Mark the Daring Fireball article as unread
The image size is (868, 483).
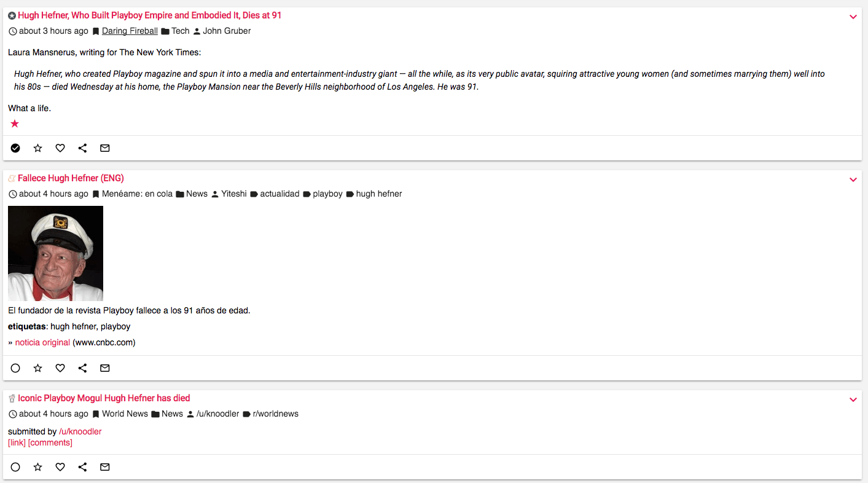(x=15, y=148)
